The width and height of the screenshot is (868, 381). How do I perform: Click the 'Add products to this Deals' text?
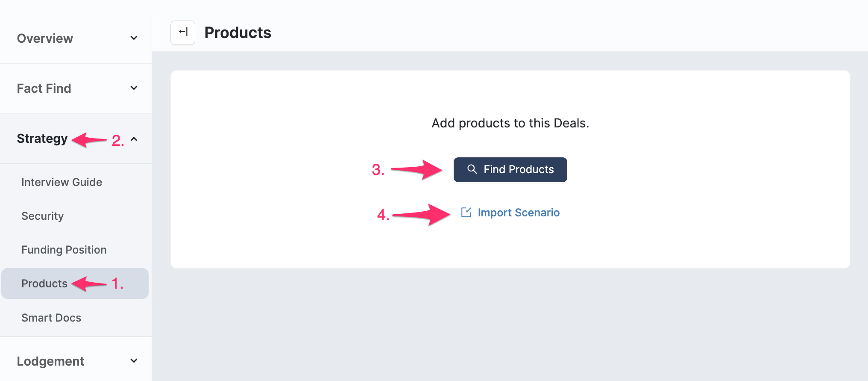[x=510, y=123]
